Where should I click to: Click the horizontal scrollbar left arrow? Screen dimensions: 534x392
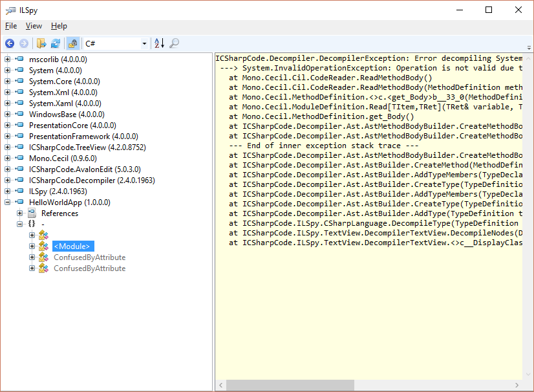tap(220, 385)
